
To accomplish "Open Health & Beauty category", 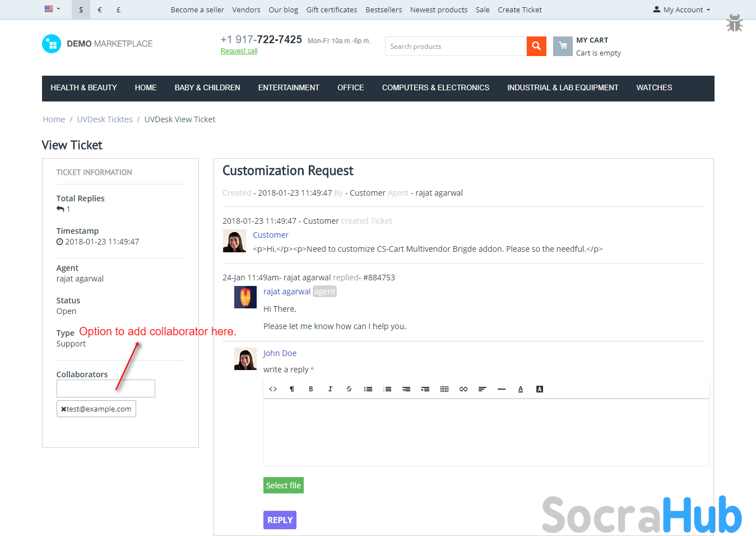I will [x=84, y=88].
